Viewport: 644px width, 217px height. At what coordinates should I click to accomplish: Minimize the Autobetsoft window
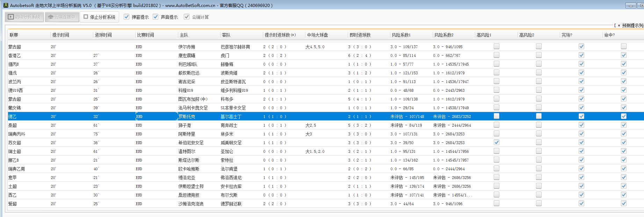pos(631,6)
